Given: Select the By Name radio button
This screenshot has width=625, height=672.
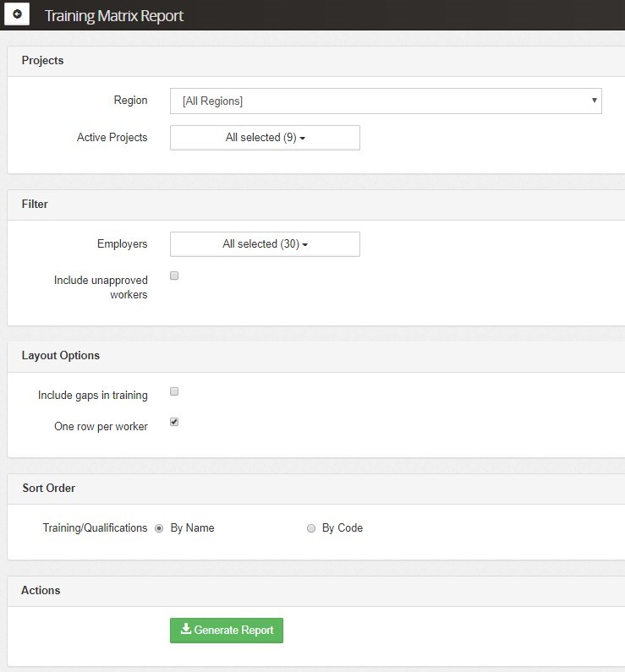Looking at the screenshot, I should (158, 528).
